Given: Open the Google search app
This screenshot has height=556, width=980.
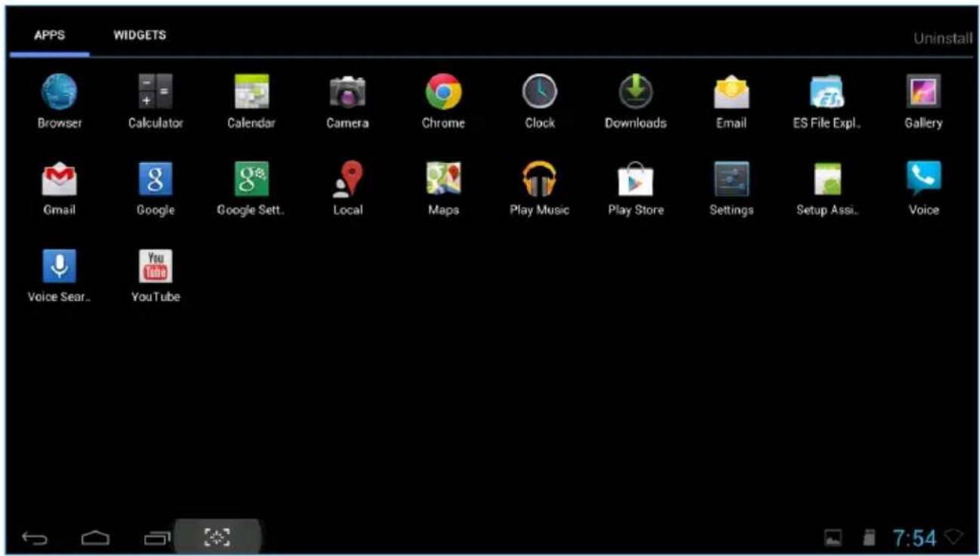Looking at the screenshot, I should coord(156,189).
